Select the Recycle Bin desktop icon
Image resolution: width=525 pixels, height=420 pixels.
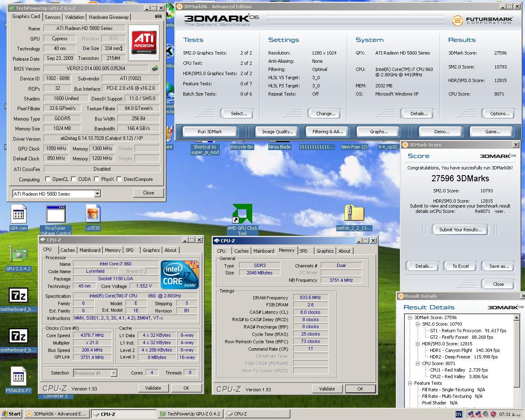(242, 147)
